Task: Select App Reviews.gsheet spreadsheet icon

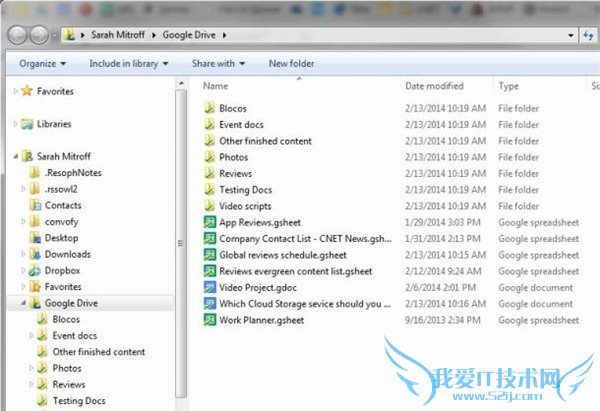Action: pyautogui.click(x=209, y=222)
